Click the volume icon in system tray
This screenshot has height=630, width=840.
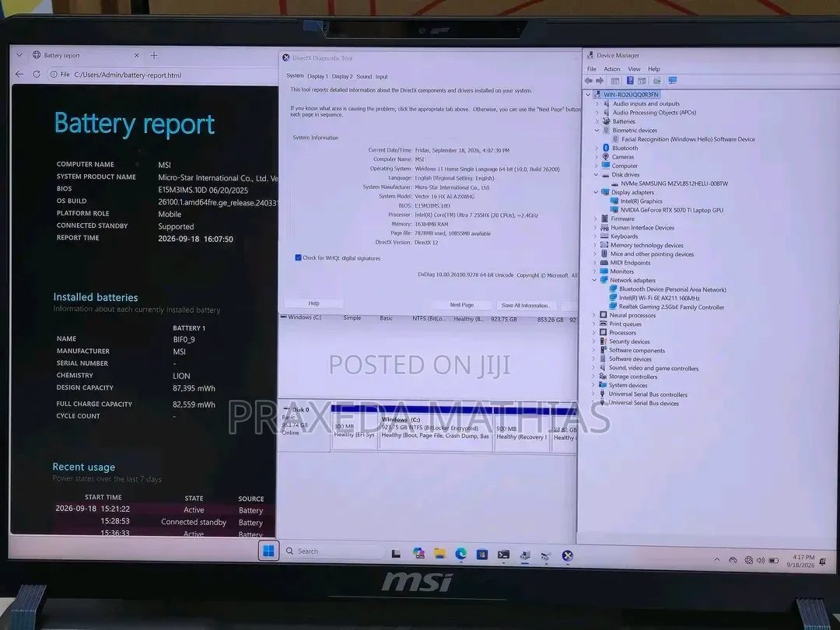761,560
